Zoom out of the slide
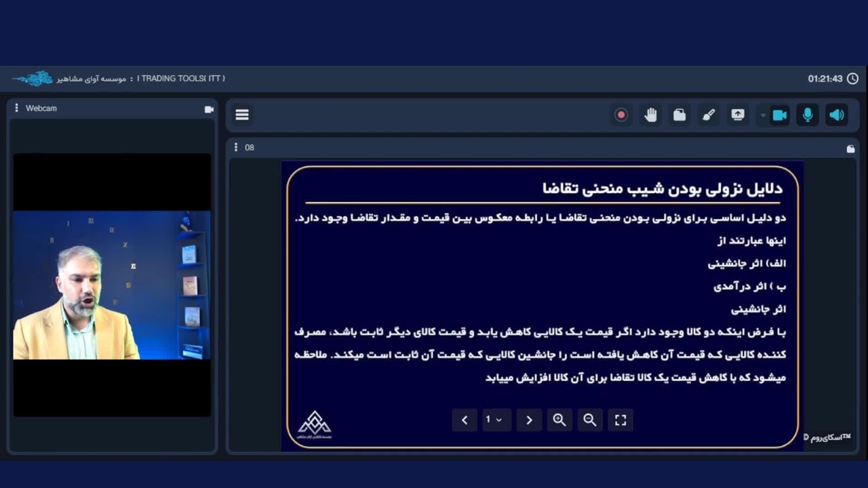The height and width of the screenshot is (488, 868). point(590,420)
